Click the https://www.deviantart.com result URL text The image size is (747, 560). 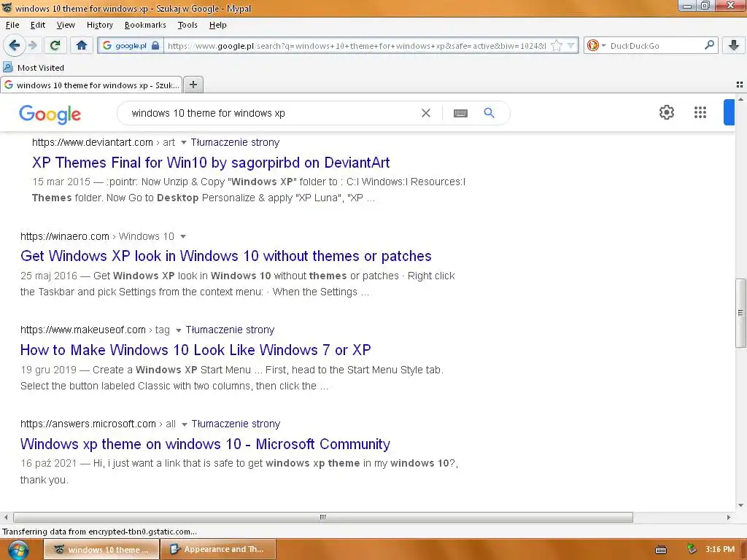pyautogui.click(x=93, y=142)
